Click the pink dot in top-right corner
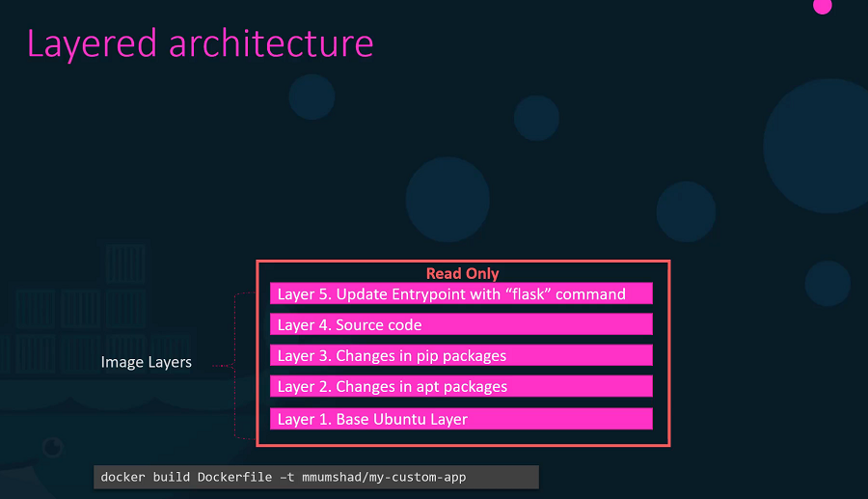868x499 pixels. 822,6
